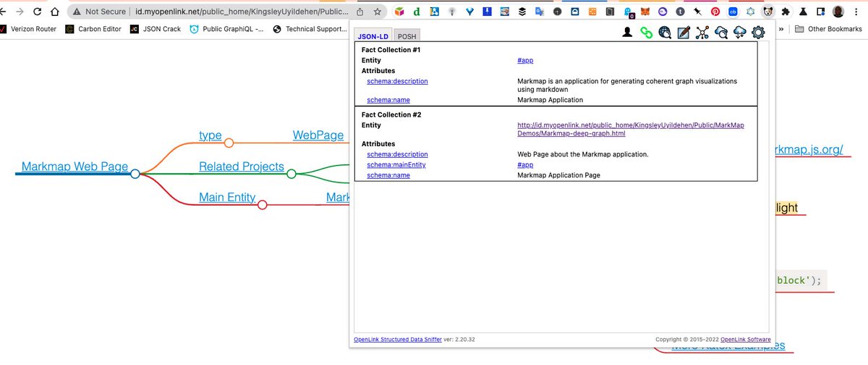Click the flask labs icon in Chrome toolbar

[803, 12]
